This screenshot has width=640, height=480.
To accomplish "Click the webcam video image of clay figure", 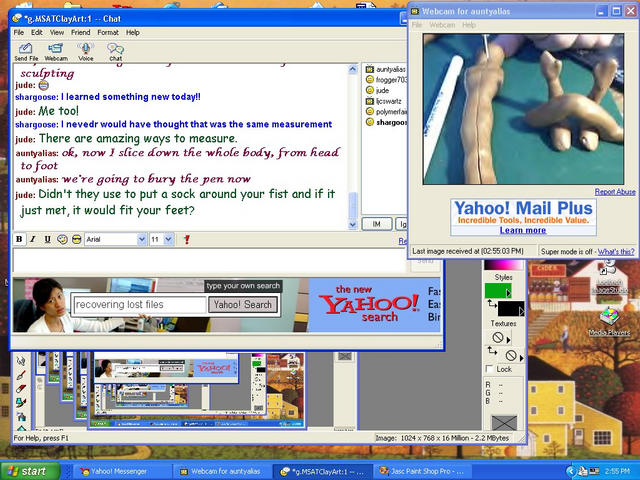I will (x=524, y=109).
